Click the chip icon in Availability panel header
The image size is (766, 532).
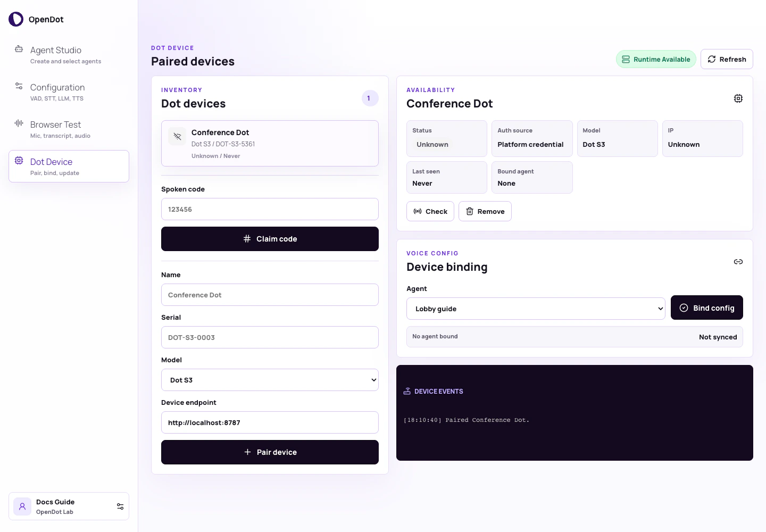coord(738,98)
